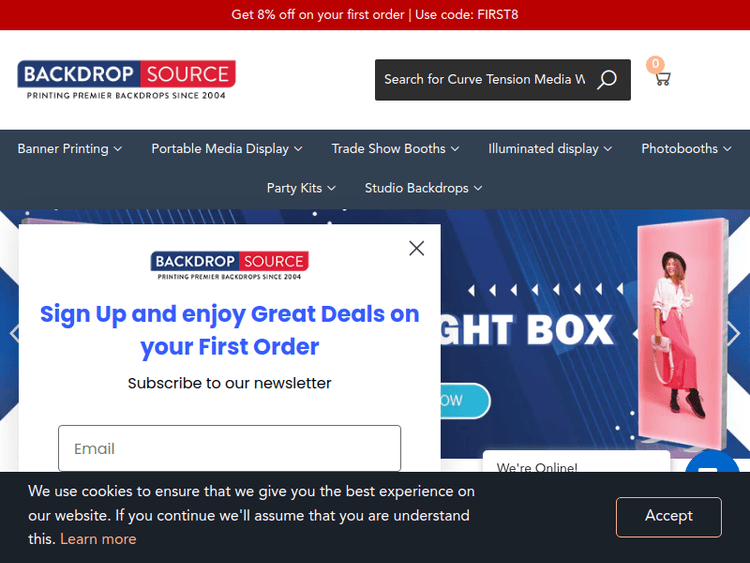
Task: Open the Party Kits menu
Action: [x=301, y=188]
